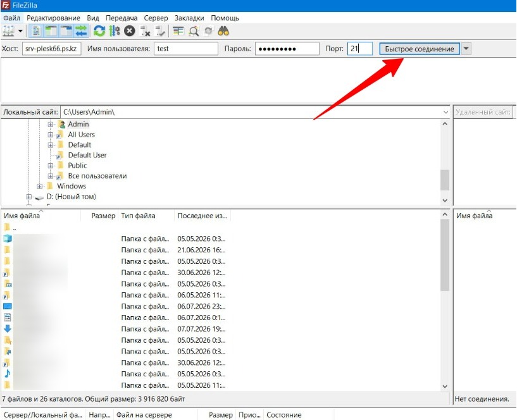Click the Сервер/Локальный фа... queue column

pyautogui.click(x=43, y=415)
